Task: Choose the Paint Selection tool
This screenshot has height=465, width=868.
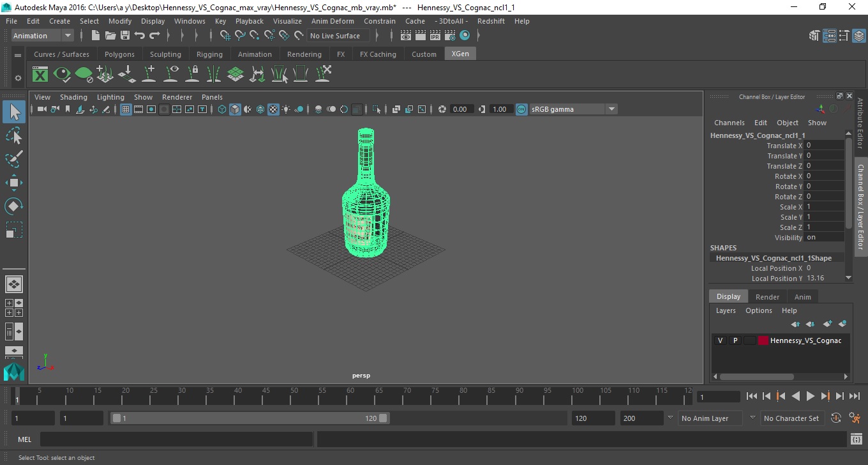Action: click(13, 158)
